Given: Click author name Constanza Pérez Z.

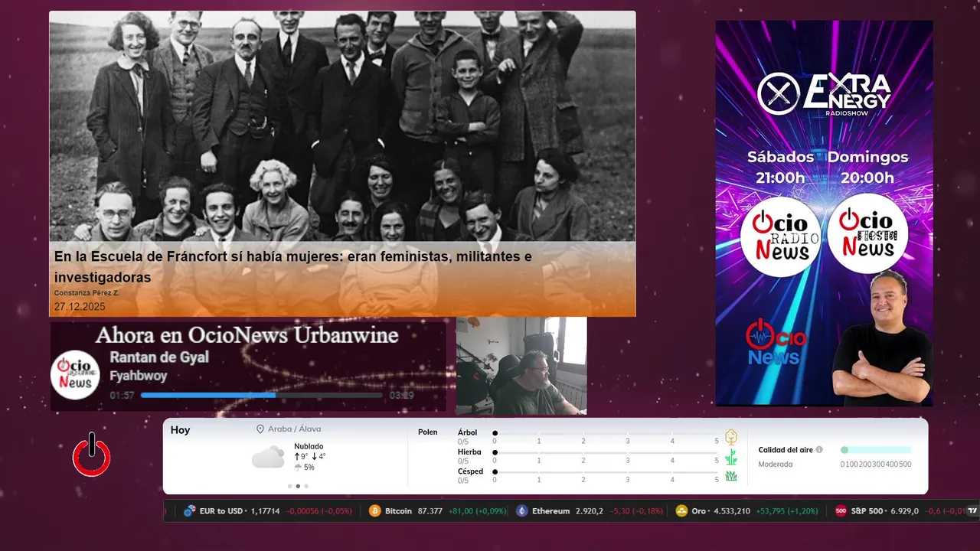Looking at the screenshot, I should pos(87,293).
